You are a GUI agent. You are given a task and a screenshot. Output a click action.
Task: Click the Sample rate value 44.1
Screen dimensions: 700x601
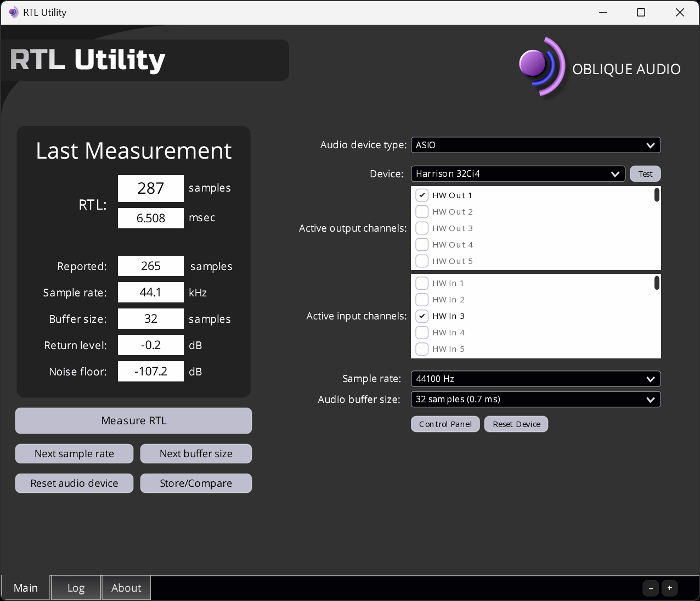(x=151, y=292)
